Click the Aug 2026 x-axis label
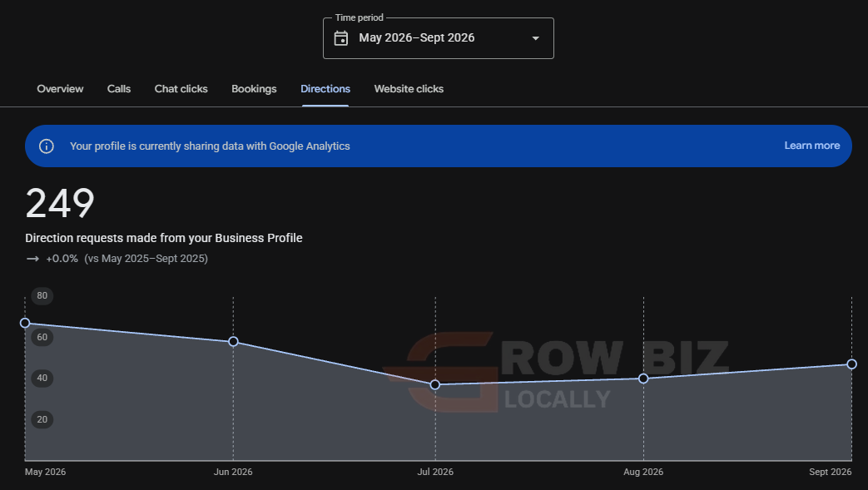Image resolution: width=868 pixels, height=490 pixels. click(x=643, y=472)
